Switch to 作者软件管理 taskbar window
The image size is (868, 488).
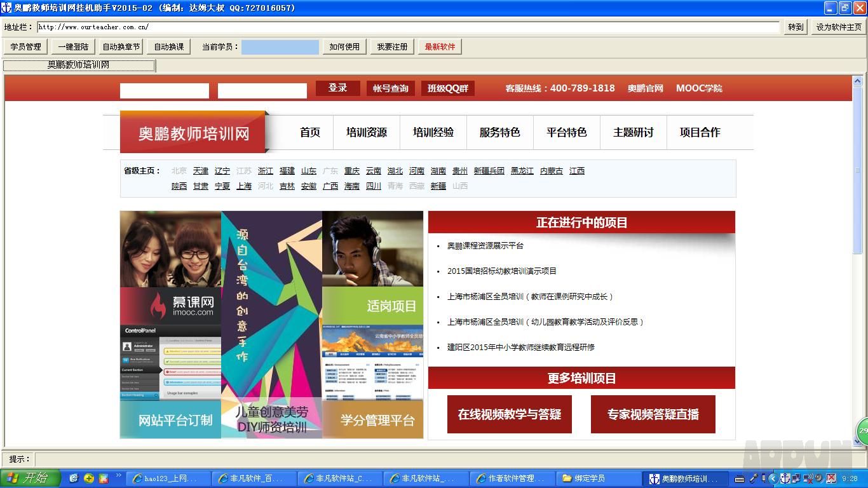click(x=512, y=478)
